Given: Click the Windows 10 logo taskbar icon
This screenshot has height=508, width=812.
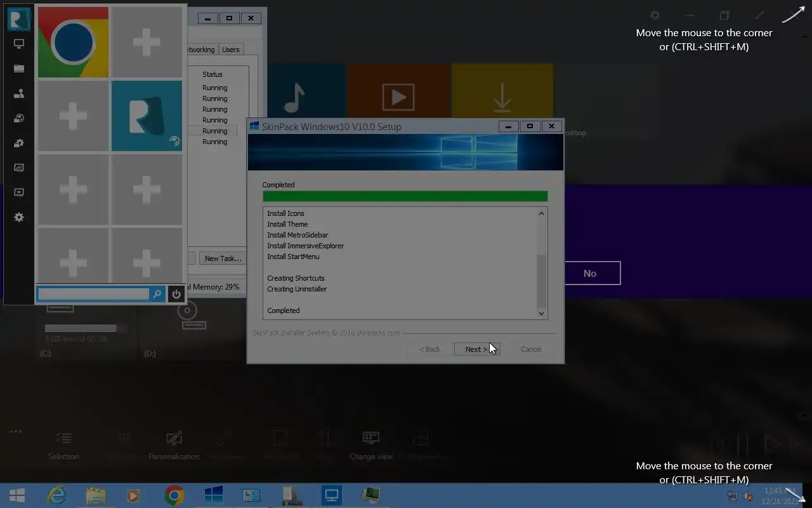Looking at the screenshot, I should coord(214,495).
